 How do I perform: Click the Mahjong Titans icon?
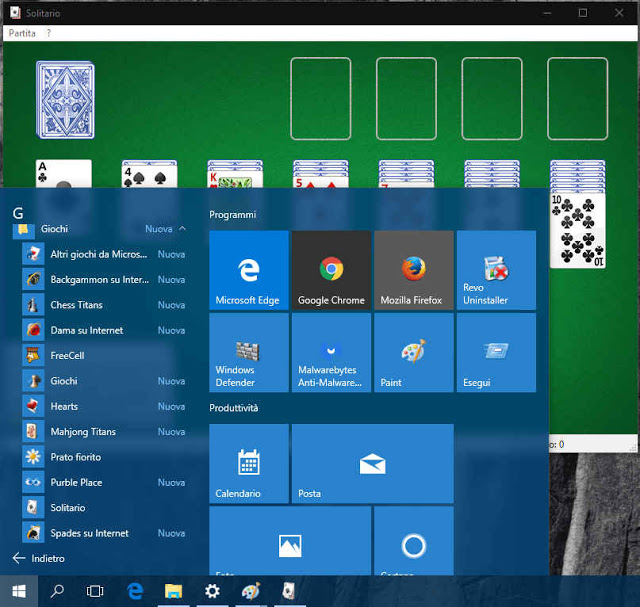[x=33, y=431]
